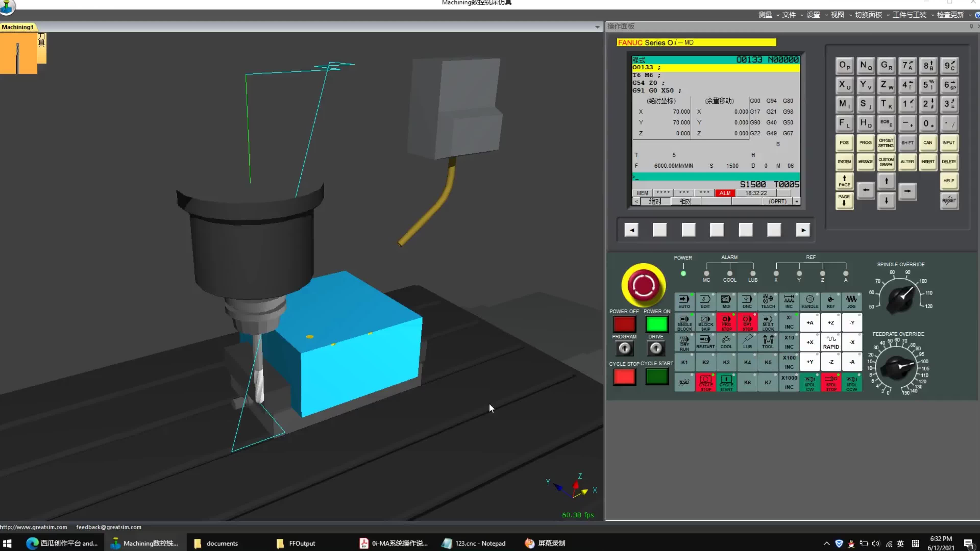The image size is (980, 551).
Task: Click the red CYCLE STOP keypad key
Action: point(705,383)
